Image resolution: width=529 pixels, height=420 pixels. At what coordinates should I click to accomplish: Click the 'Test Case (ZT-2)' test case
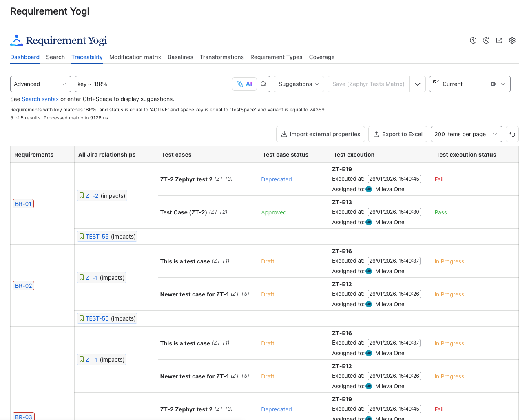[x=184, y=212]
